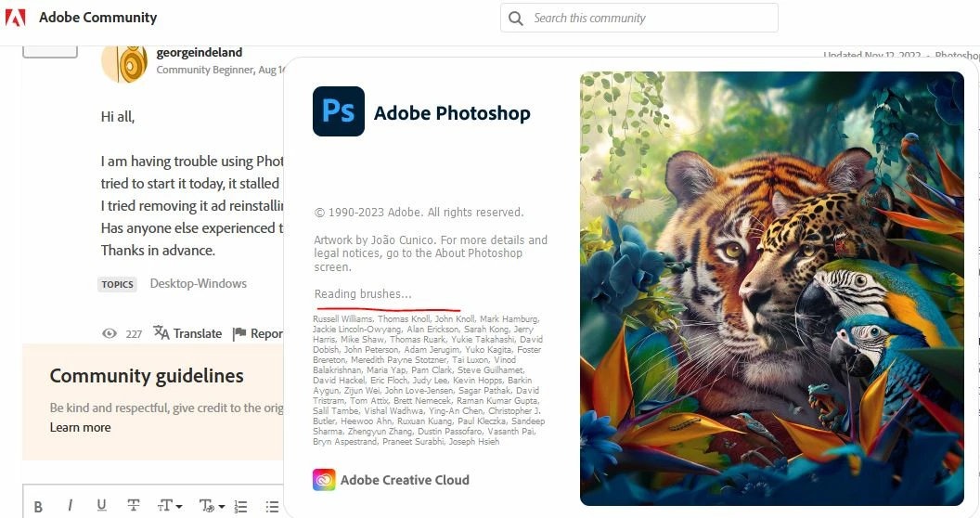Click the 'Russell Williams' credits paragraph
This screenshot has width=980, height=518.
pyautogui.click(x=429, y=380)
